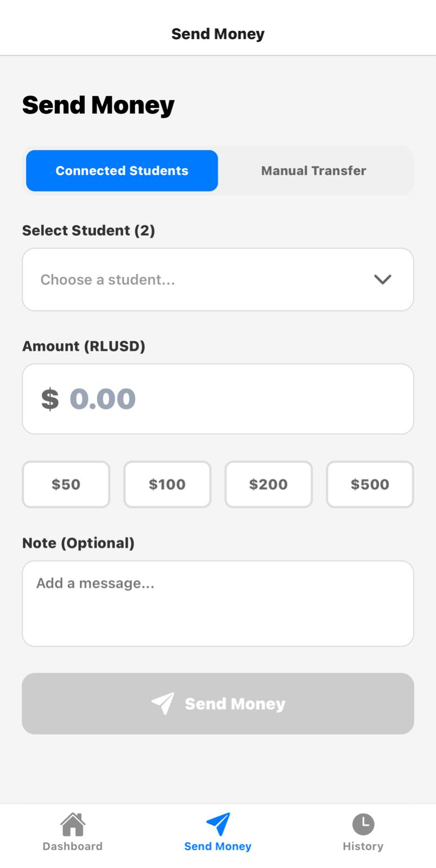Switch to Connected Students mode

click(x=122, y=171)
